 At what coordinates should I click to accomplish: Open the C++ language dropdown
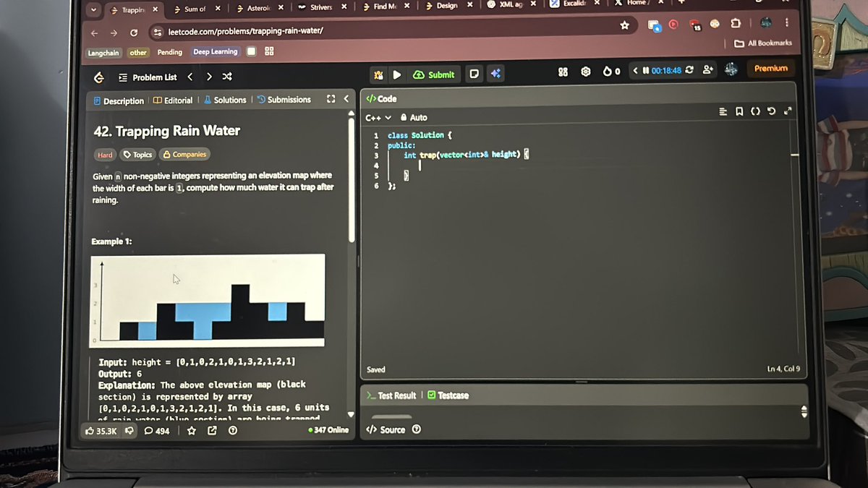378,117
